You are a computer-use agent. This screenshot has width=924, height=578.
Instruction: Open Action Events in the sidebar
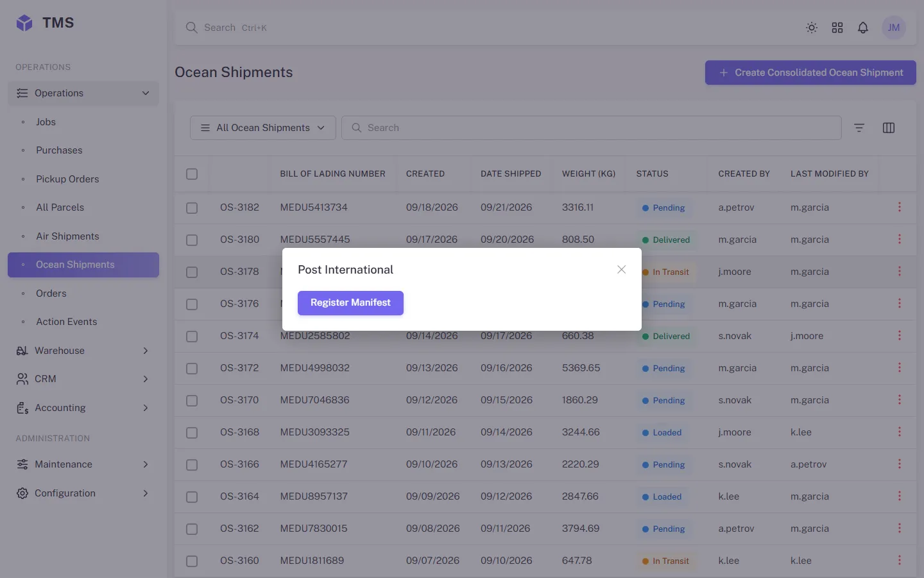pos(83,322)
